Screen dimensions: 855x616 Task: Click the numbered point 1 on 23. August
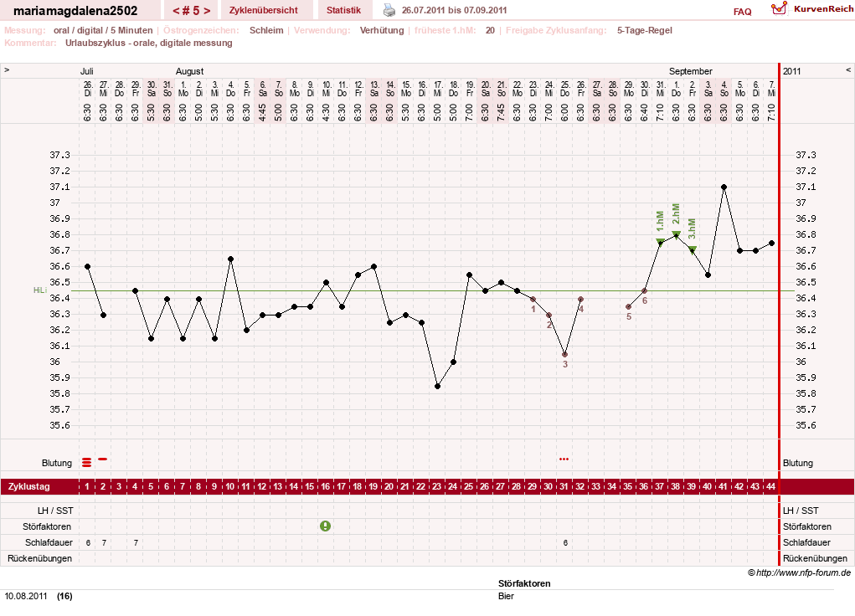533,299
